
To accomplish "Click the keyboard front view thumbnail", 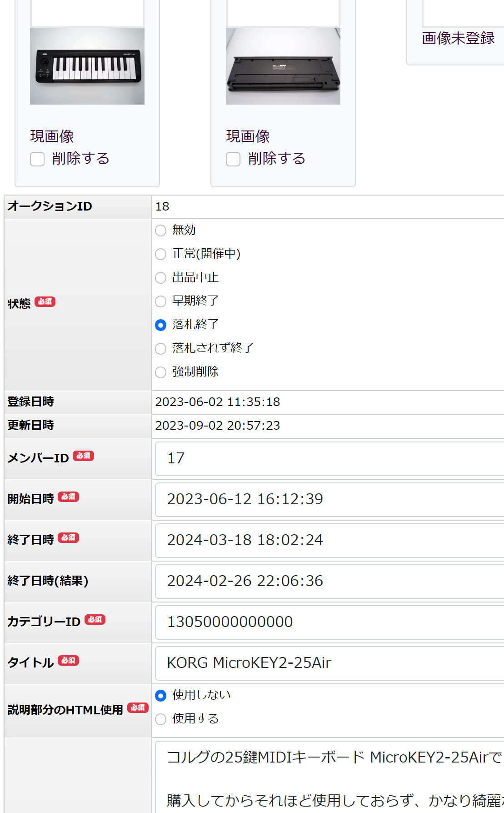I will point(87,66).
